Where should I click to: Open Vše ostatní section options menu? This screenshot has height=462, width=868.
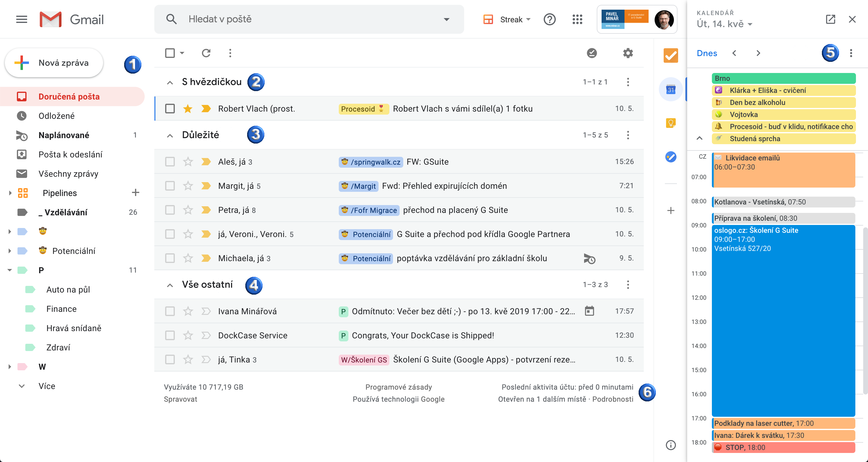[x=628, y=284]
